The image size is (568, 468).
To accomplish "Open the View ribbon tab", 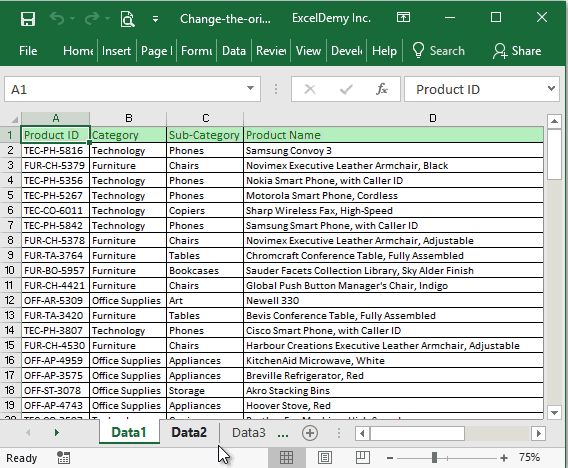I will pos(308,51).
